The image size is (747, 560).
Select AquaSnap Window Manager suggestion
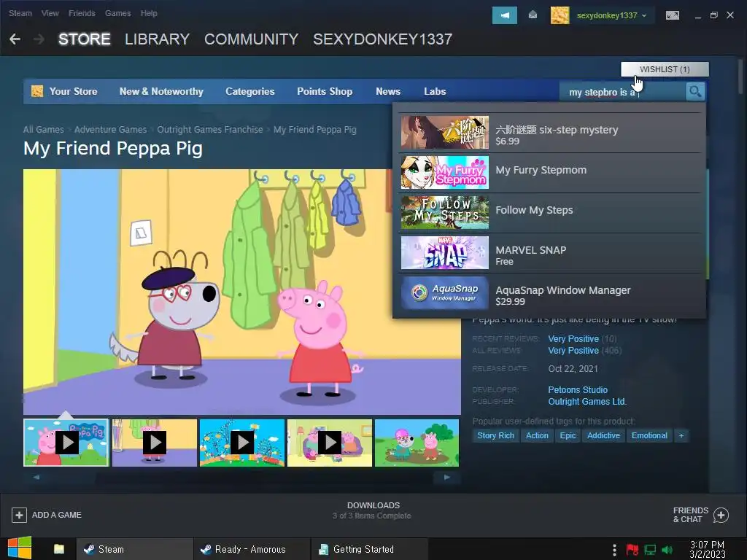tap(550, 293)
